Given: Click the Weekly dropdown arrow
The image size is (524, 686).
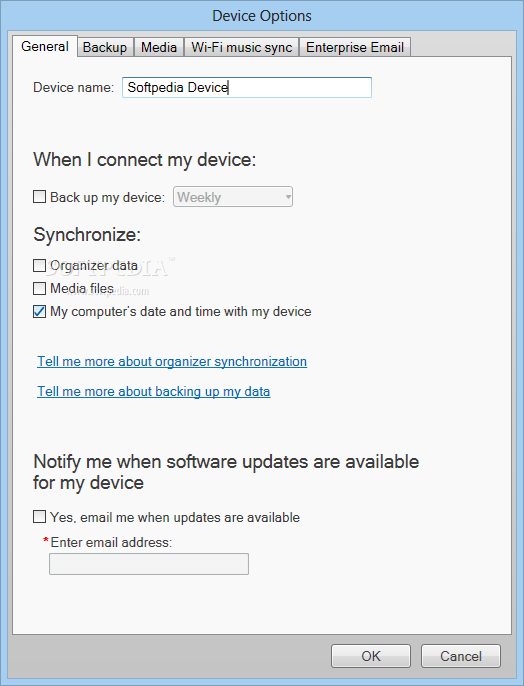Looking at the screenshot, I should pos(288,197).
